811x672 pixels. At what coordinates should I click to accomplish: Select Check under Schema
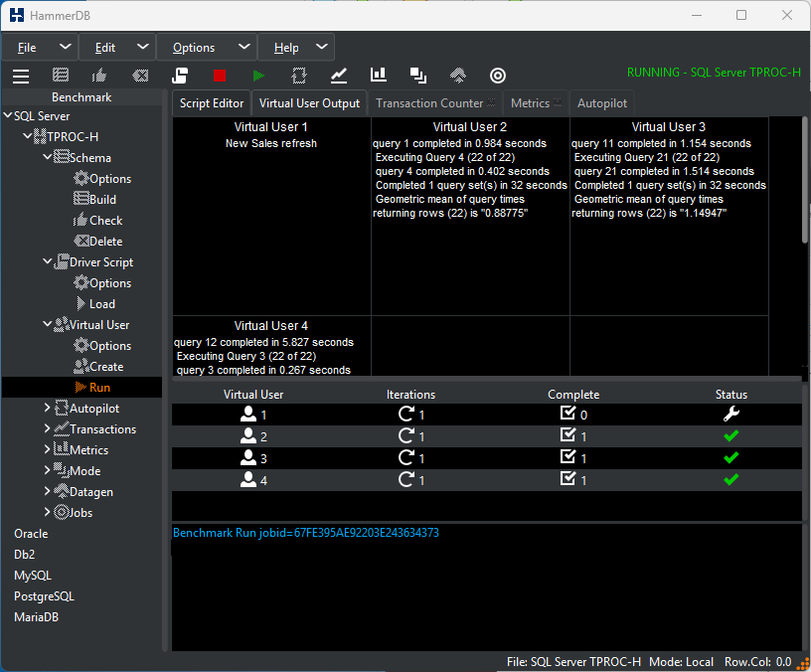pos(97,221)
